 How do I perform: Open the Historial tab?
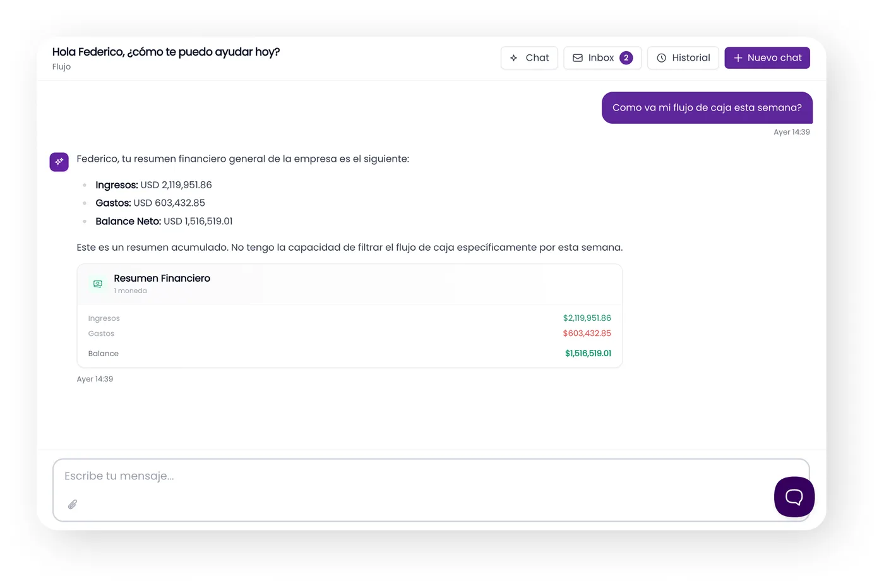tap(683, 58)
